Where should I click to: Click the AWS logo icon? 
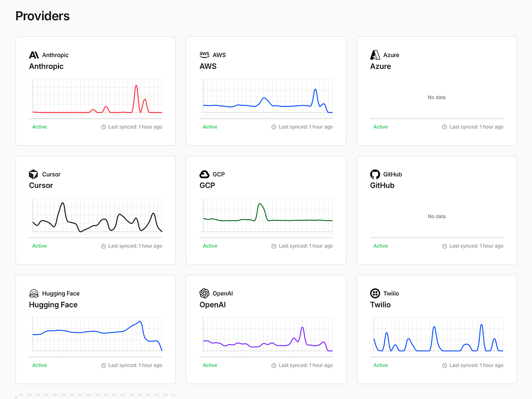pos(204,54)
